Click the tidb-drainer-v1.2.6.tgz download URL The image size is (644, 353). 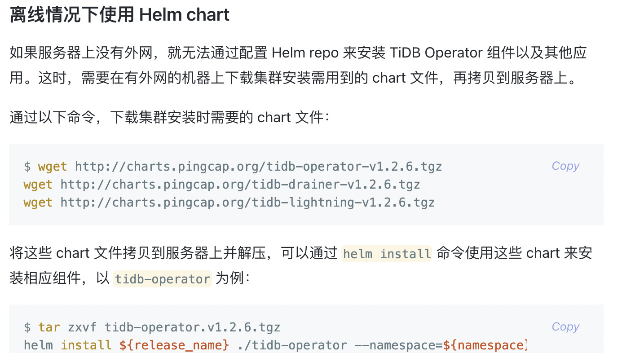(240, 185)
